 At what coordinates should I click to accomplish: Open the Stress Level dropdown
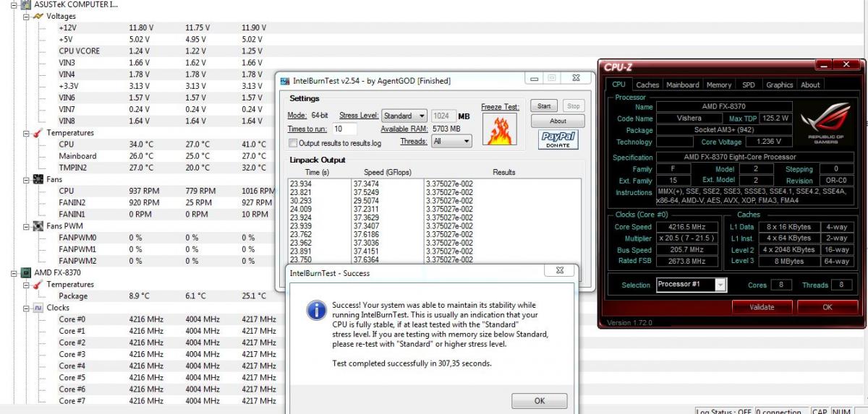(x=404, y=116)
